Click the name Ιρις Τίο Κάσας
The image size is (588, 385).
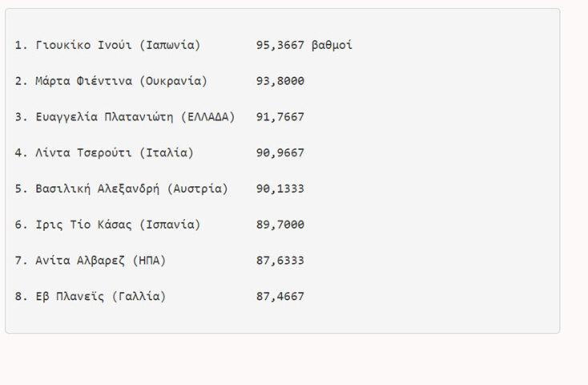click(x=84, y=225)
